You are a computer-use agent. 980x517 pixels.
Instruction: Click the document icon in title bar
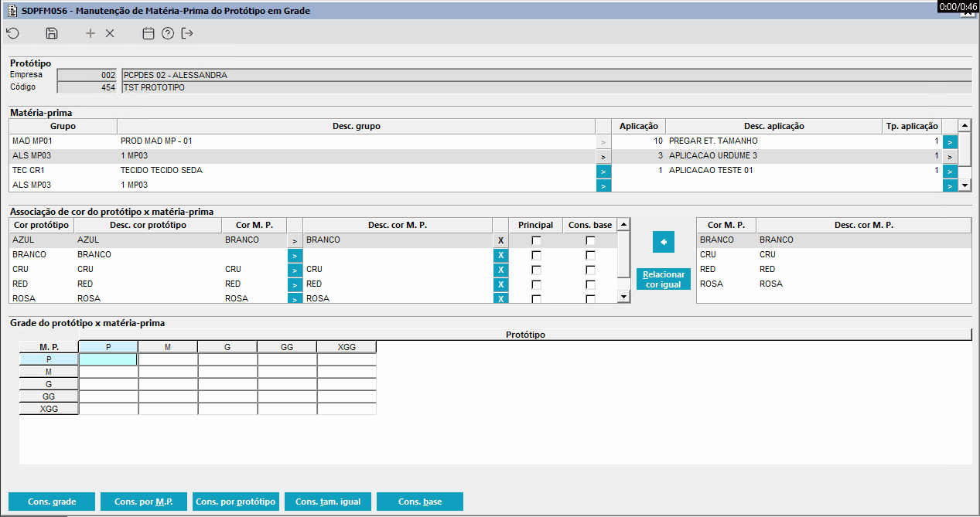click(x=12, y=9)
